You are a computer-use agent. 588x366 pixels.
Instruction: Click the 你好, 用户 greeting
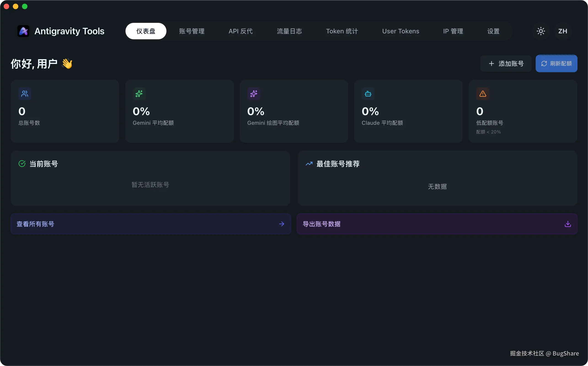[x=34, y=64]
